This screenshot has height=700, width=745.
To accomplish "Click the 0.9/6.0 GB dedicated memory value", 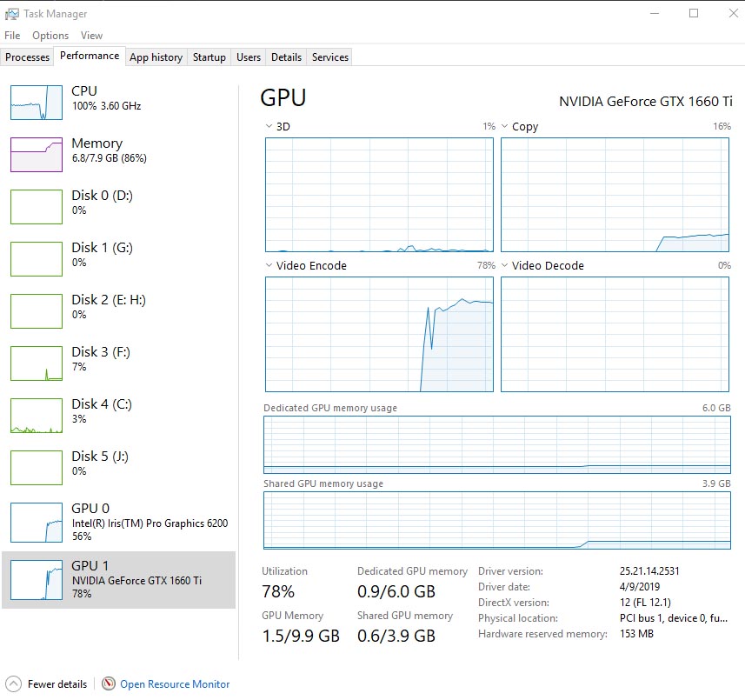I will click(x=396, y=591).
